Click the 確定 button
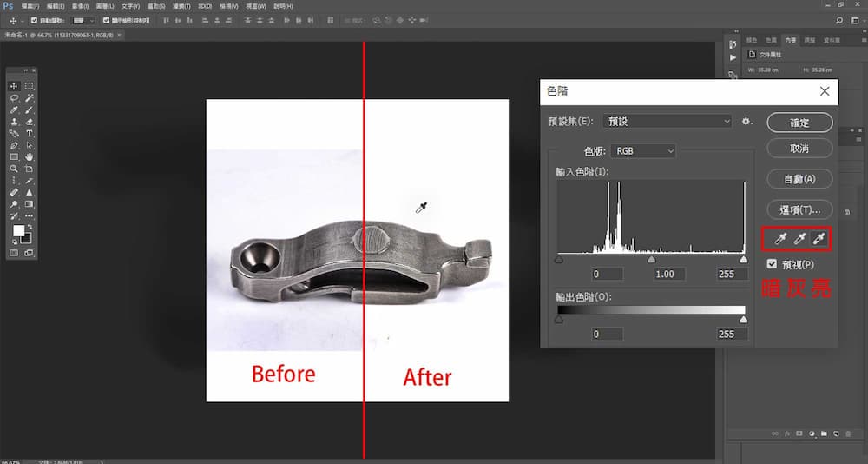Viewport: 868px width, 464px height. click(x=799, y=123)
